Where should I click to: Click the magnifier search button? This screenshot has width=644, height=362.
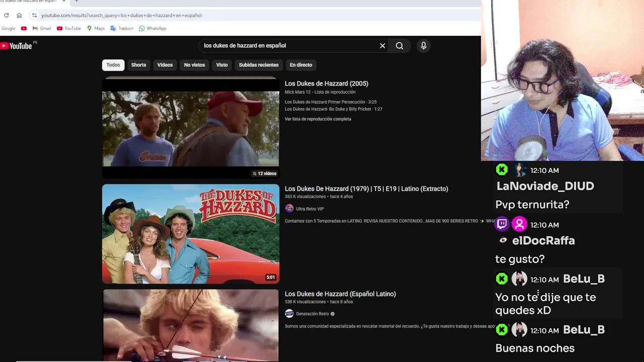pyautogui.click(x=399, y=46)
